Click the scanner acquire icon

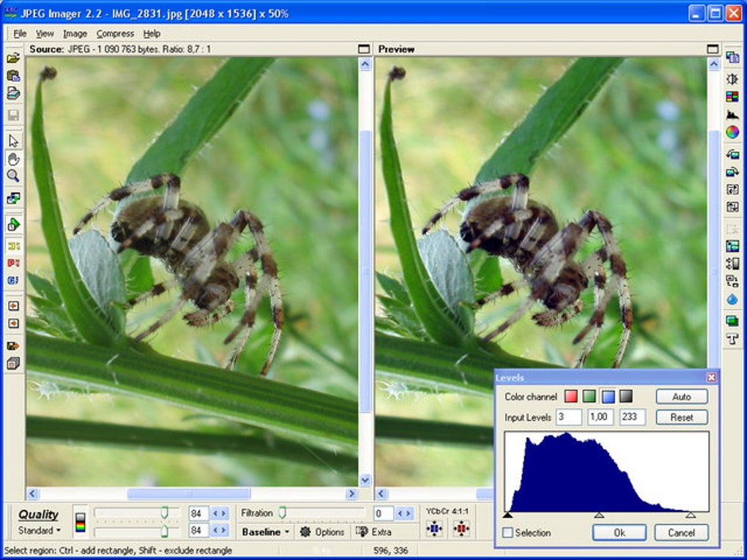(13, 94)
